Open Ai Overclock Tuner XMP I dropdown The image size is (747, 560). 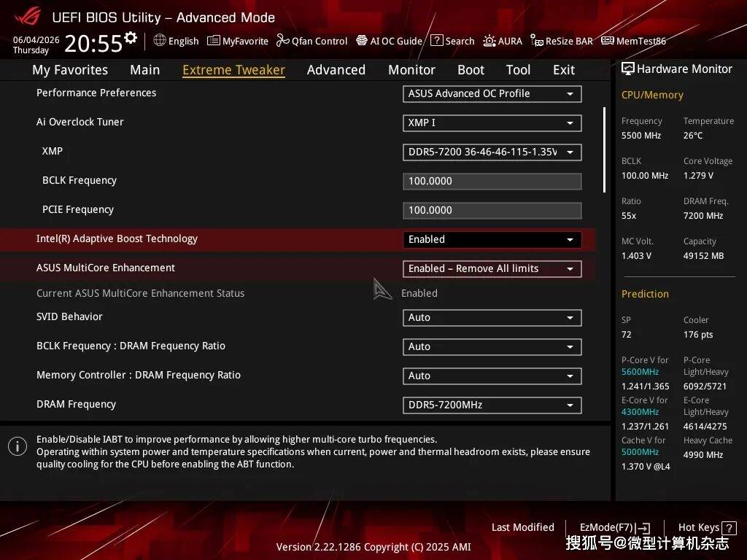492,122
